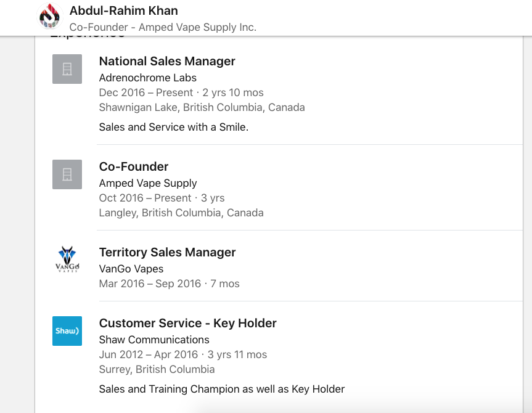532x413 pixels.
Task: Open Customer Service - Key Holder position
Action: (x=187, y=324)
